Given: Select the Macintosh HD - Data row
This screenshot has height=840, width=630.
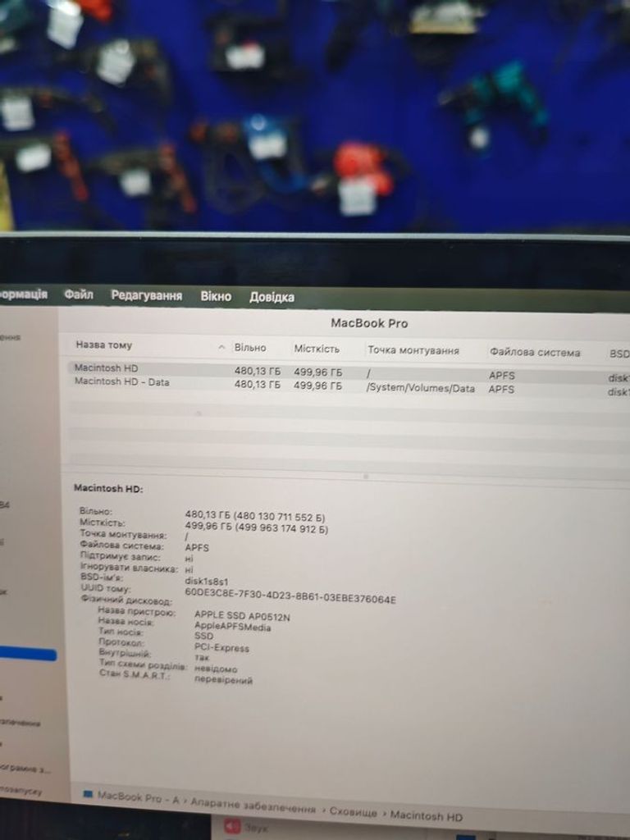Looking at the screenshot, I should tap(349, 386).
